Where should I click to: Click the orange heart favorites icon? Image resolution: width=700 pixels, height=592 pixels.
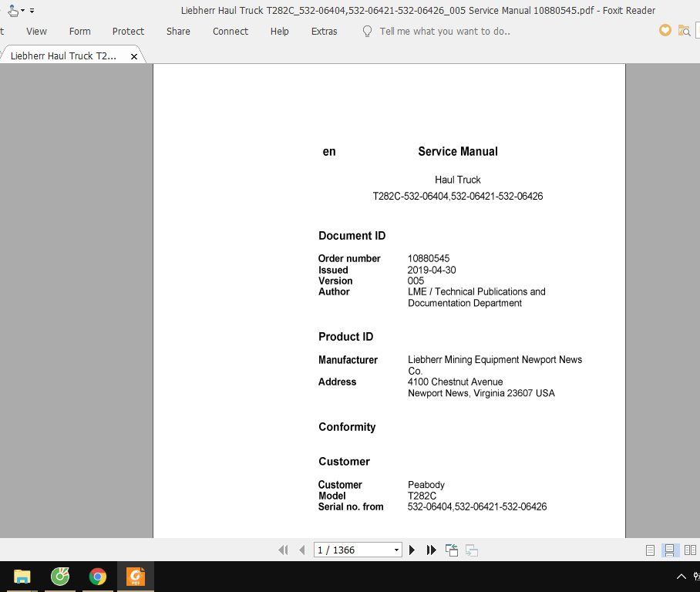click(x=665, y=30)
